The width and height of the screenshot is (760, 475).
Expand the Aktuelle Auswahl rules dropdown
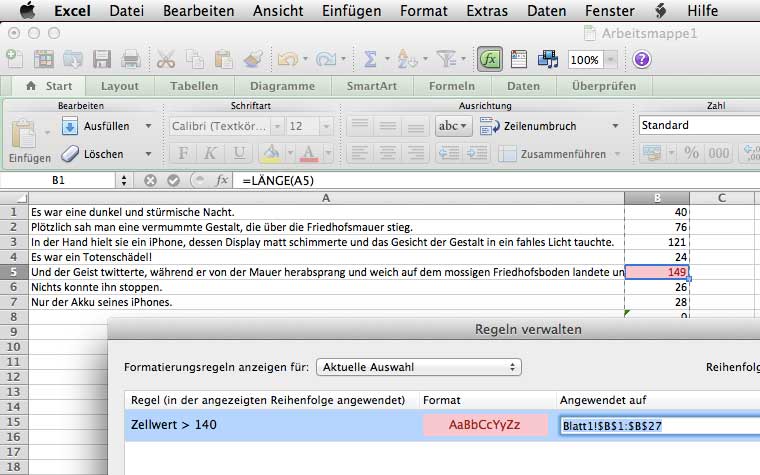pyautogui.click(x=419, y=367)
